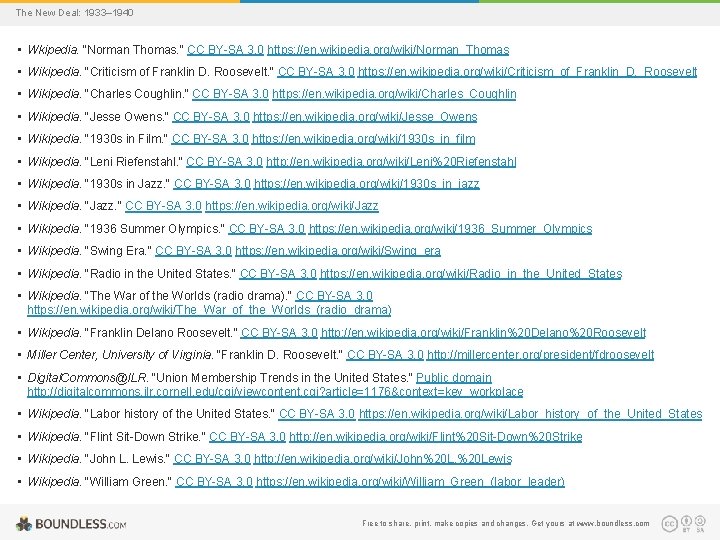The image size is (720, 540).
Task: Open the Norman Thomas Wikipedia URL
Action: [388, 50]
